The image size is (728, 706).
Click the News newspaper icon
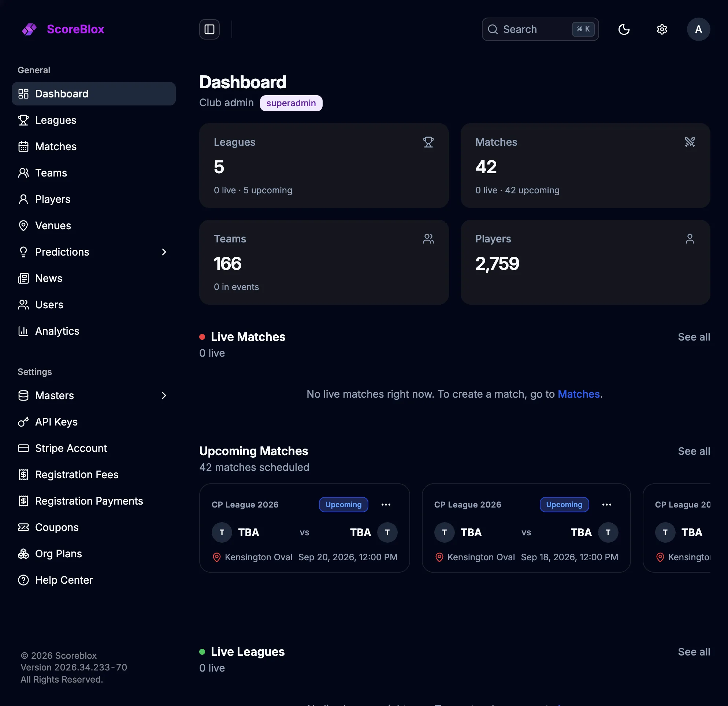click(x=23, y=278)
